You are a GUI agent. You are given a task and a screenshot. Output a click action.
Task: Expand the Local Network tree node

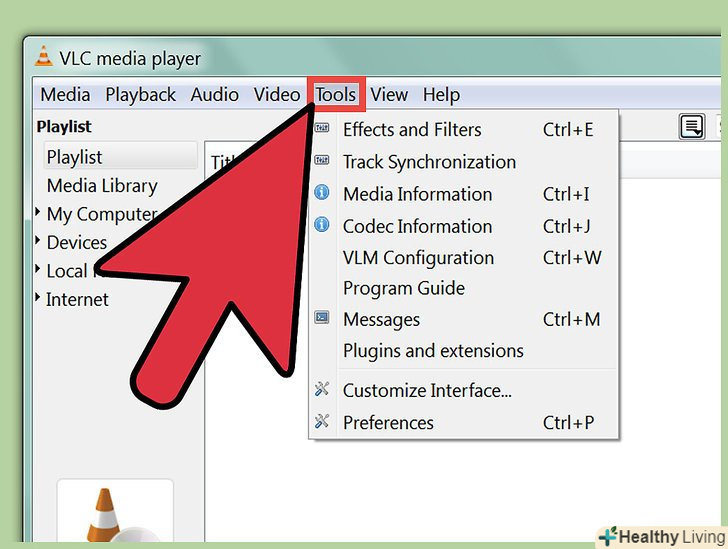(x=38, y=269)
